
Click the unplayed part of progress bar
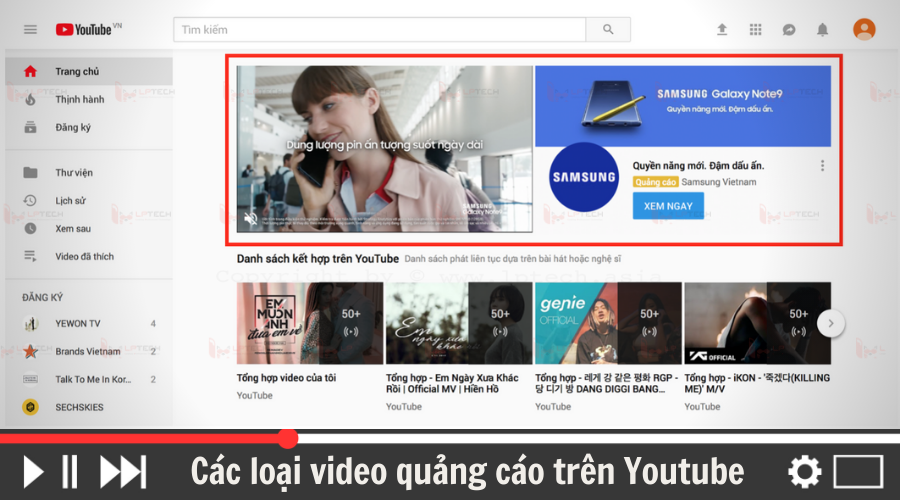click(x=599, y=439)
